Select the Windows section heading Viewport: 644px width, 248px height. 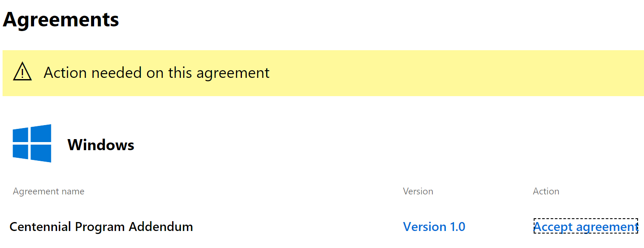(101, 145)
